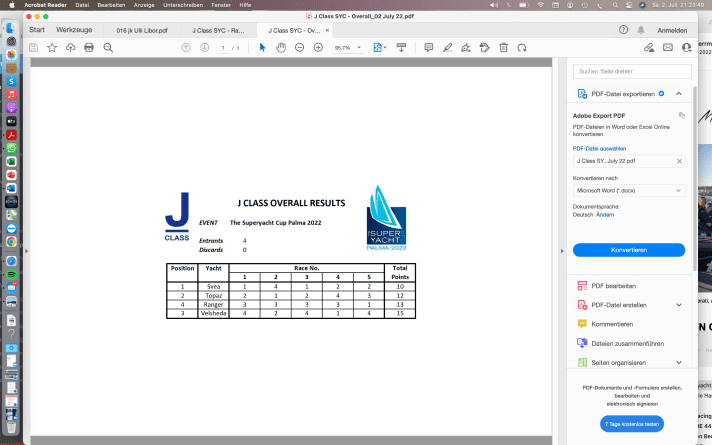Open the Microsoft Word format dropdown
This screenshot has width=712, height=445.
628,190
